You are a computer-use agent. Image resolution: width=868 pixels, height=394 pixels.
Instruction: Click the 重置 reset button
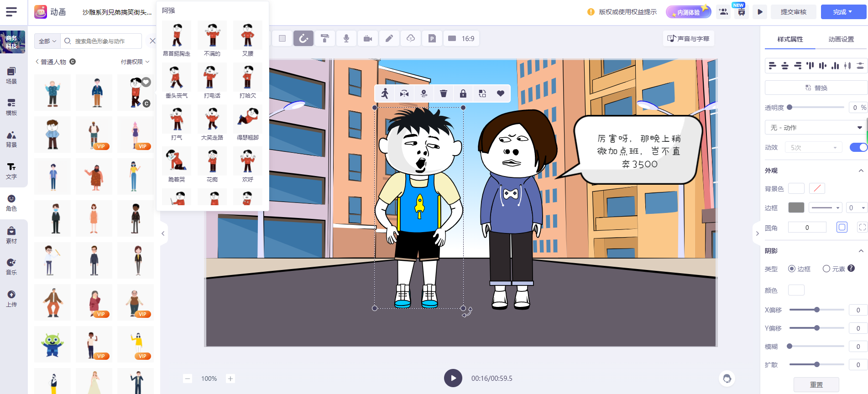click(x=816, y=385)
